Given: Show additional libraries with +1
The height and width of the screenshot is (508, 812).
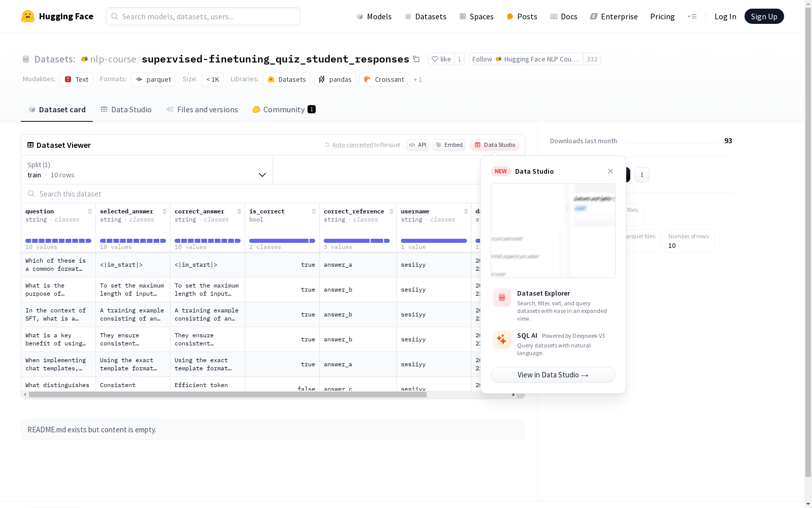Looking at the screenshot, I should (x=418, y=79).
